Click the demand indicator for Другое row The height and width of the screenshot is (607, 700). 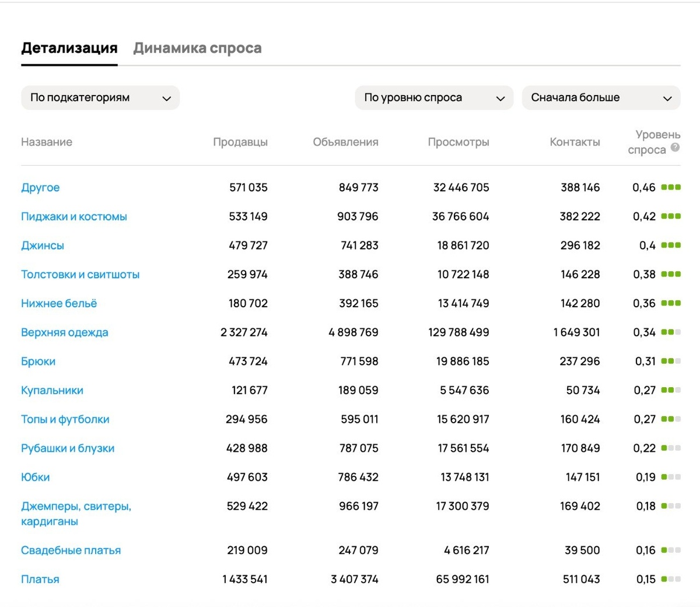[x=671, y=188]
